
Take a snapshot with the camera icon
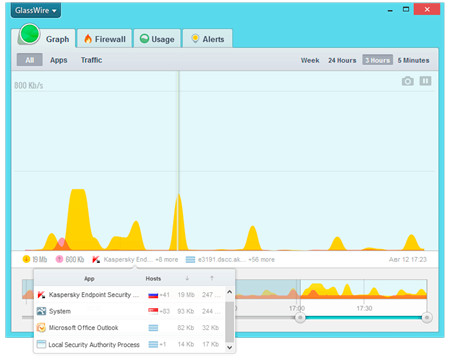(x=408, y=81)
